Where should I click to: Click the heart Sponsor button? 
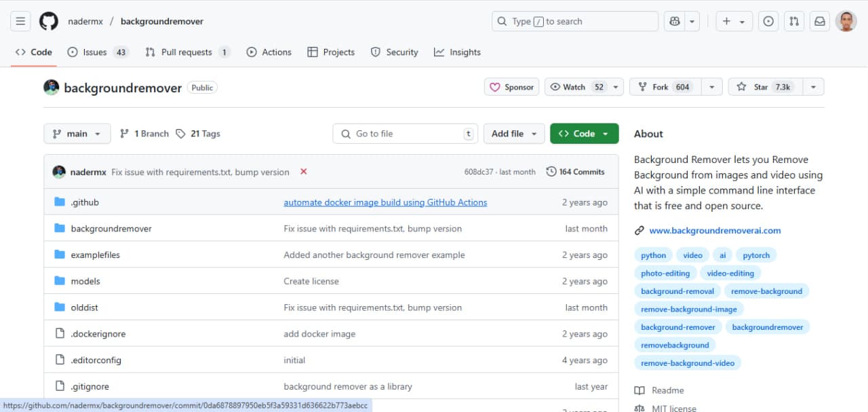coord(512,87)
